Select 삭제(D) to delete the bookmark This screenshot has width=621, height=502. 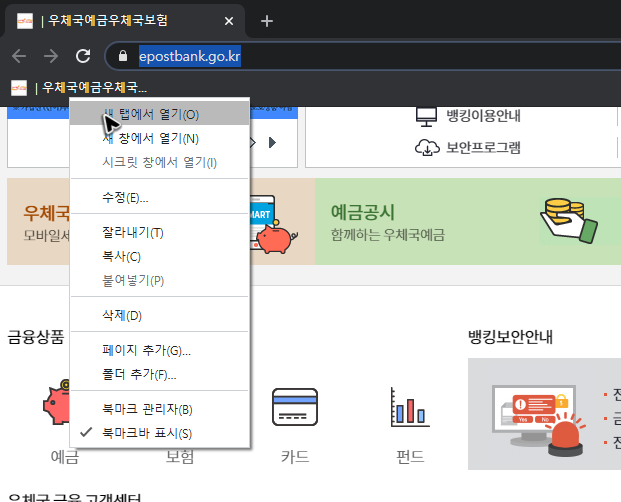coord(160,315)
